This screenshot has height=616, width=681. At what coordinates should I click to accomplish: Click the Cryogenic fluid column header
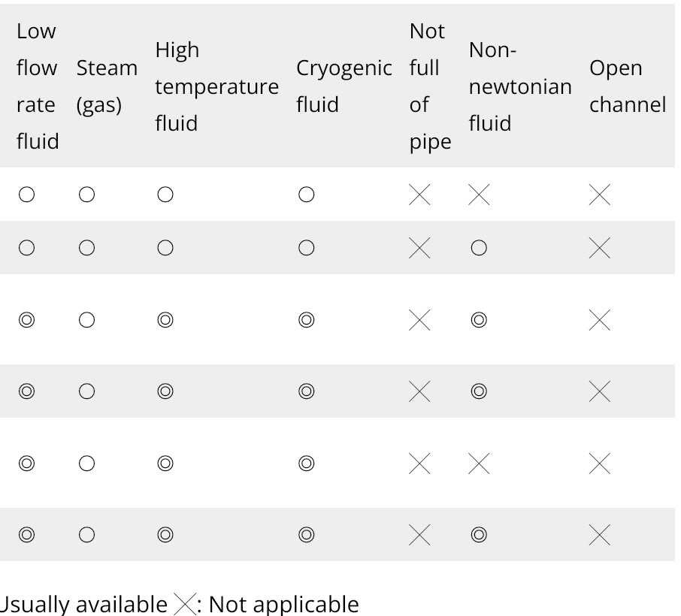click(344, 86)
